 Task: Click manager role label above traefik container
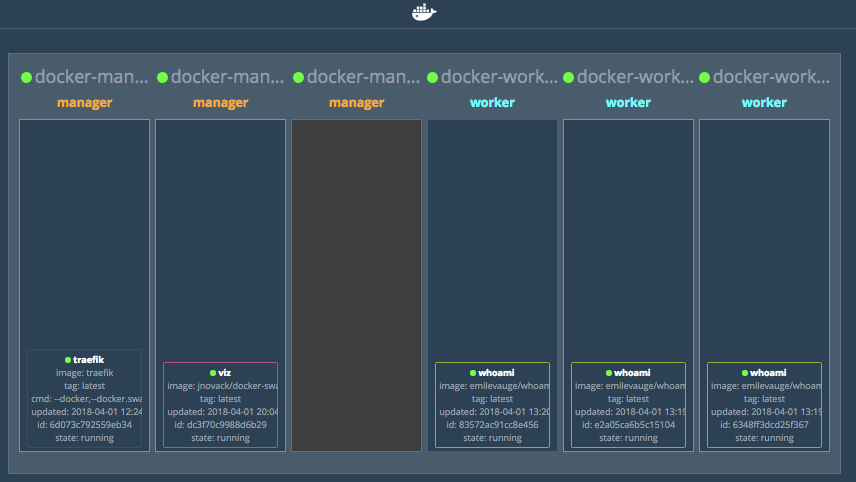point(85,103)
